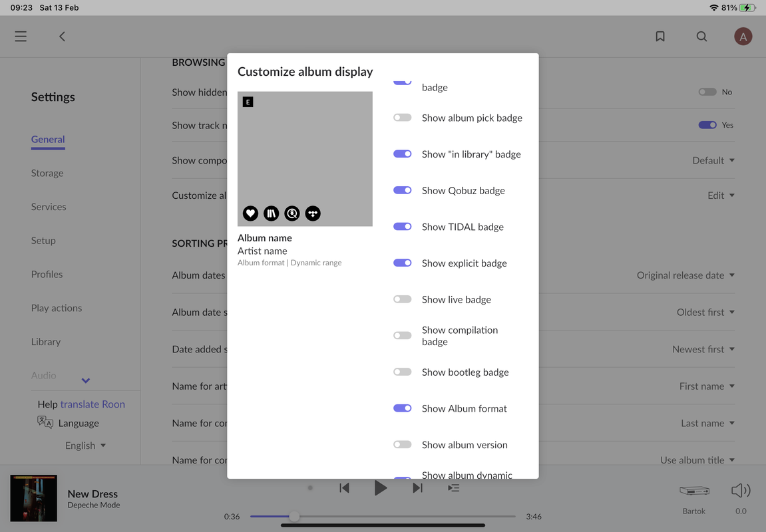This screenshot has width=766, height=532.
Task: Click the explicit E badge on preview
Action: (248, 102)
